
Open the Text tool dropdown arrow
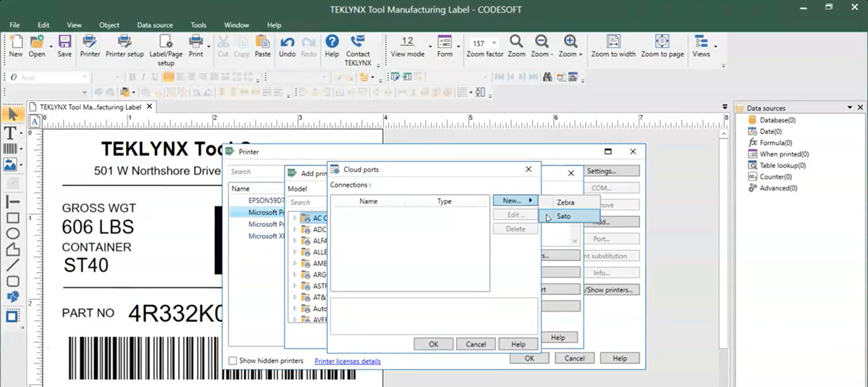point(21,133)
